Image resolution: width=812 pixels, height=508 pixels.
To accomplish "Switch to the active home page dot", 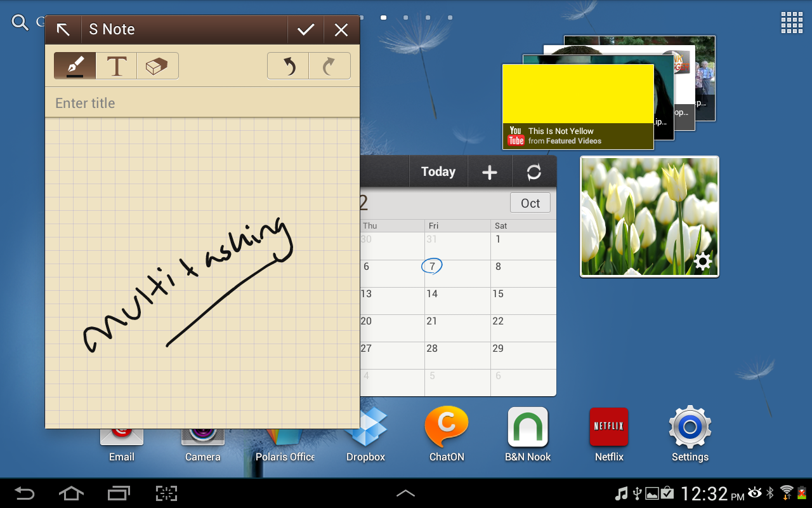I will click(x=383, y=18).
